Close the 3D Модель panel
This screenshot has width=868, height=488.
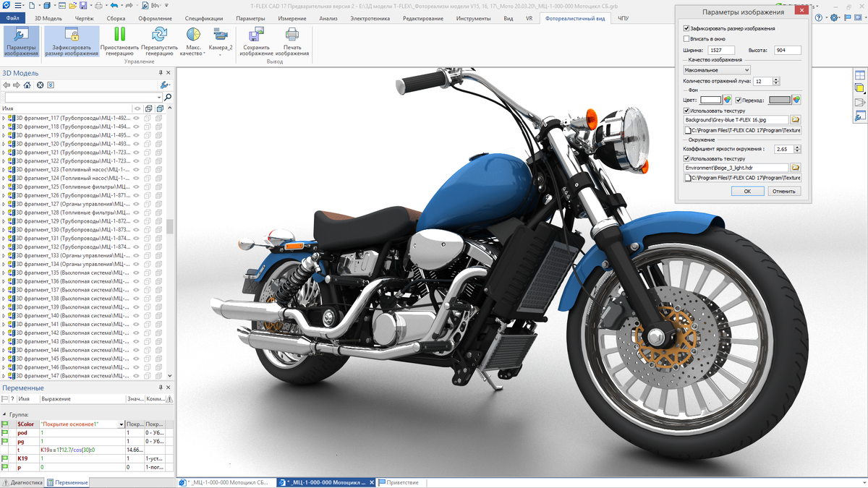tap(169, 73)
